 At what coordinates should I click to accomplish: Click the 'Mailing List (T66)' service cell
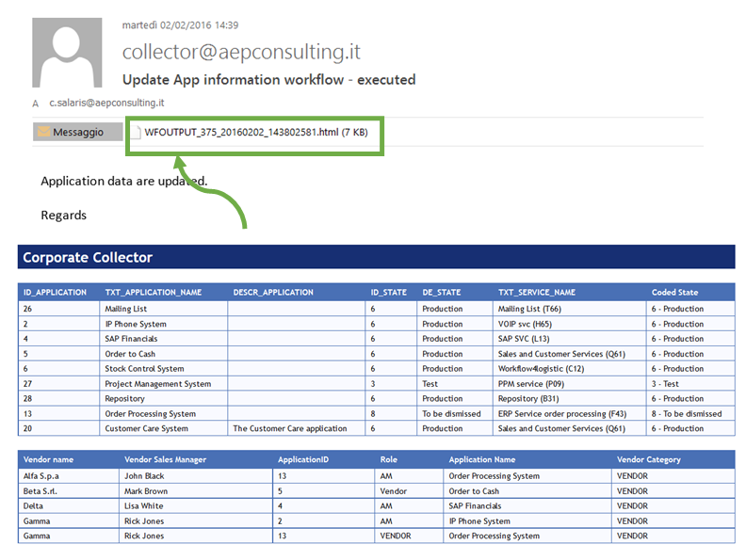[569, 309]
